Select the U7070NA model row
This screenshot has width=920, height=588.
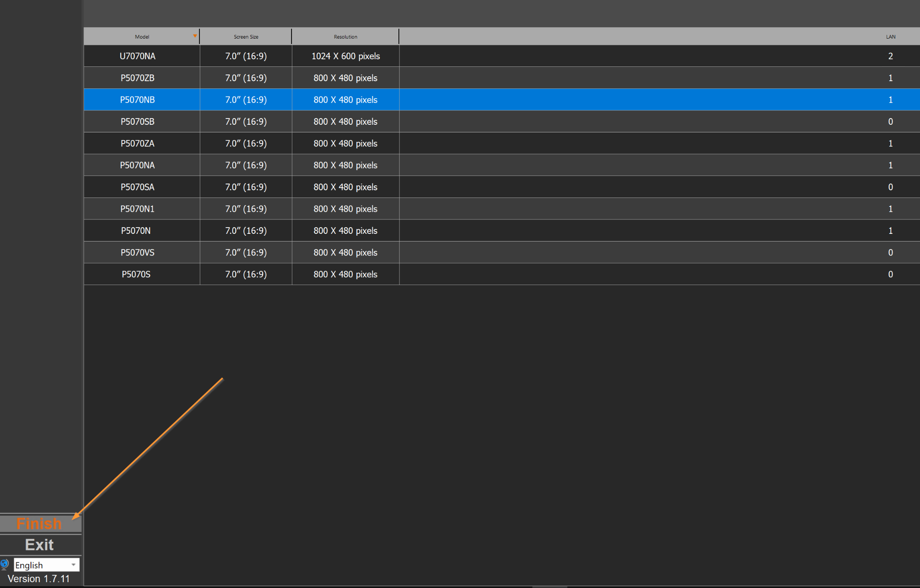(x=137, y=56)
